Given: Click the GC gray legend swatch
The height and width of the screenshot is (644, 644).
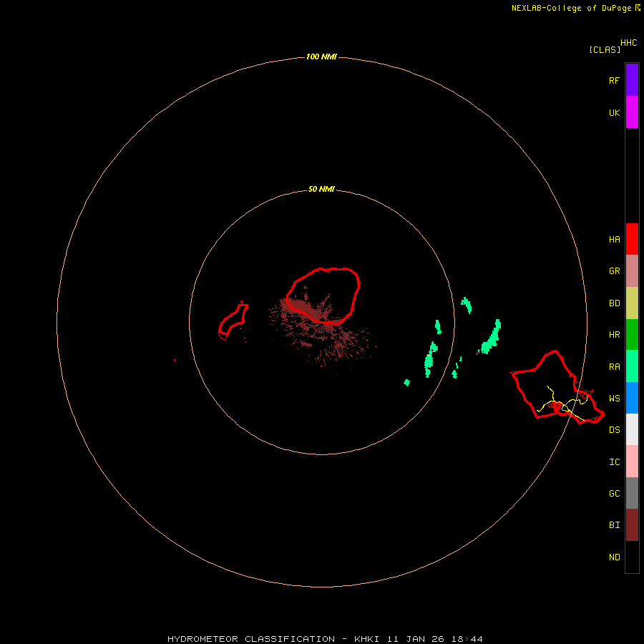Looking at the screenshot, I should (x=632, y=493).
